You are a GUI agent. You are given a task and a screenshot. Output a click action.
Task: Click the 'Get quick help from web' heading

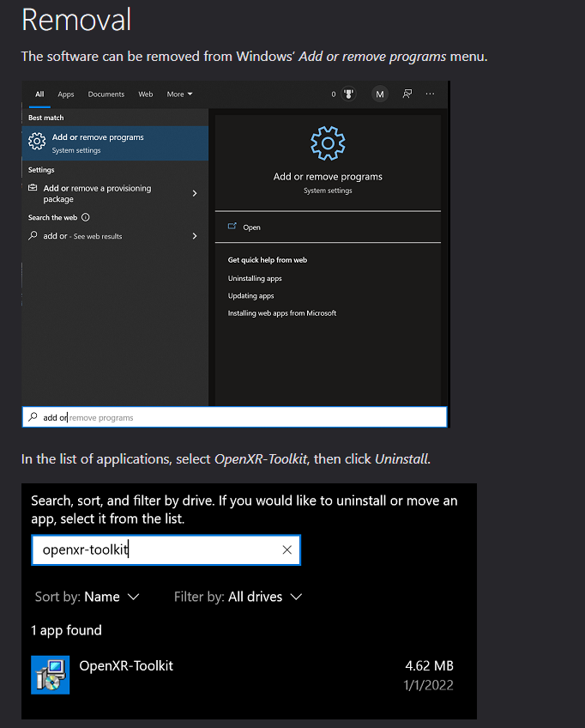tap(268, 259)
